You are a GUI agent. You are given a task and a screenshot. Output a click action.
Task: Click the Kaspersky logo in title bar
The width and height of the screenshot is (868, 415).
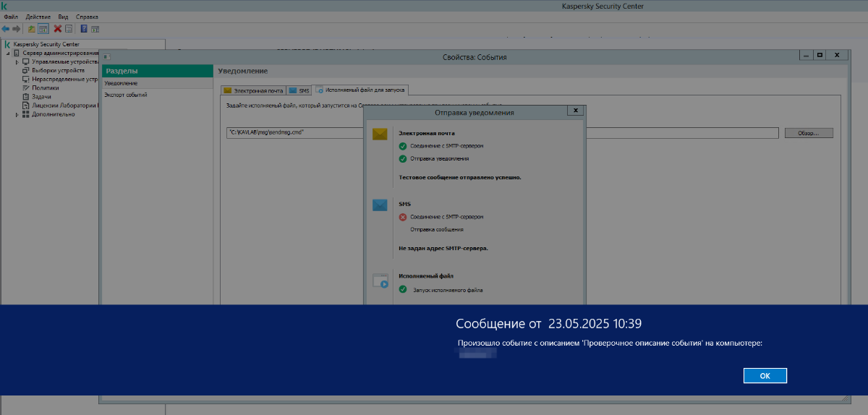click(5, 6)
